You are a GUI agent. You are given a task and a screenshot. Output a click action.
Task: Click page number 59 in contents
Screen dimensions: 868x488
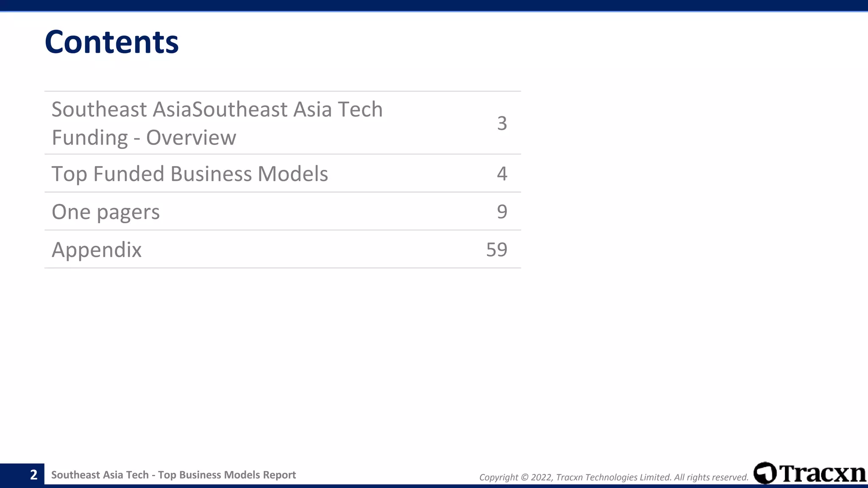(496, 250)
